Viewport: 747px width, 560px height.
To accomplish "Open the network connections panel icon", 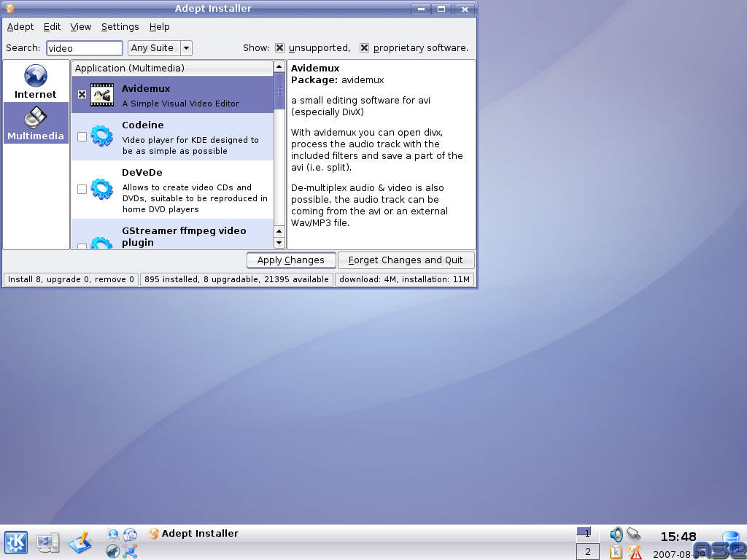I will point(130,551).
